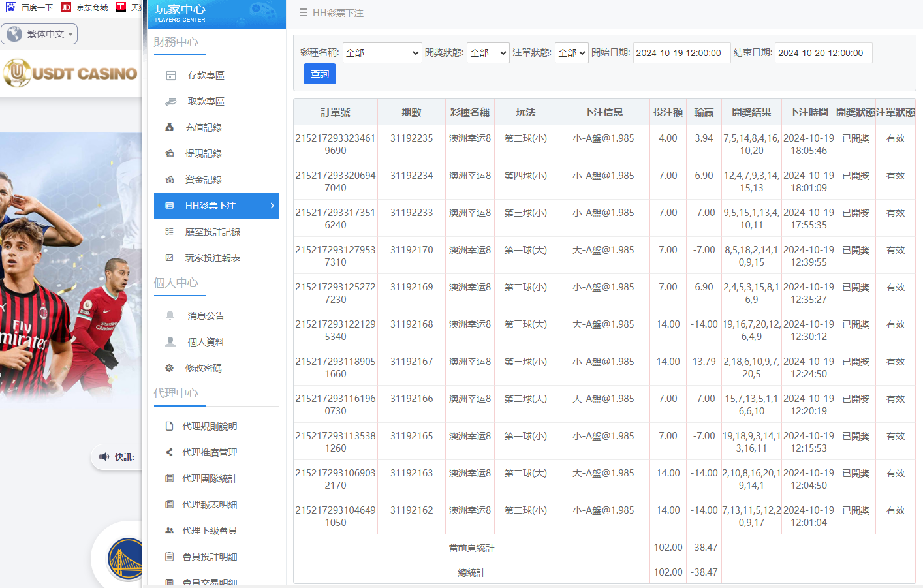Expand the 開獎狀態 draw status dropdown
Screen dimensions: 923x588
[488, 53]
